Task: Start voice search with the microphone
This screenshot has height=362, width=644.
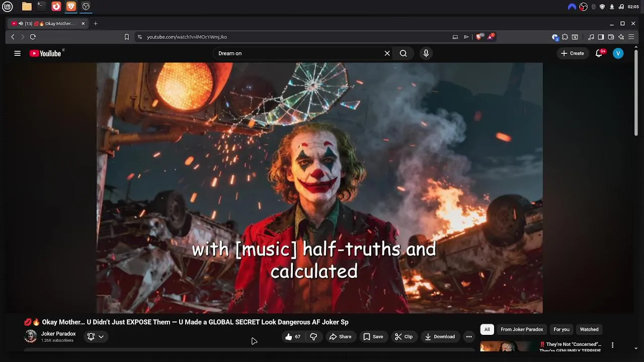Action: point(426,53)
